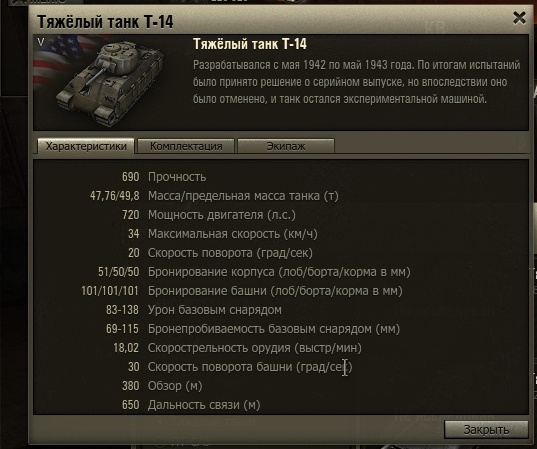Select the Обзор 380 stat line
537x449 pixels.
point(162,386)
